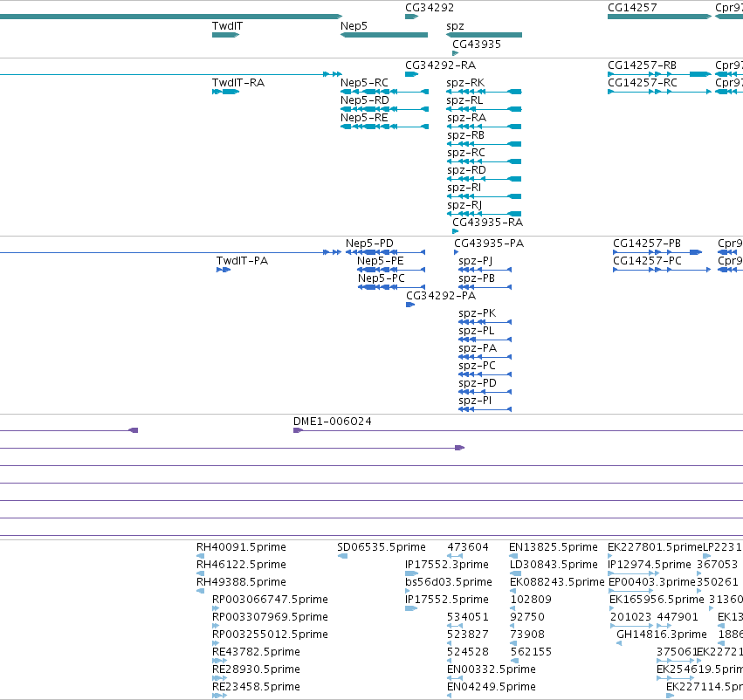Open the spz-RJ transcript label

464,205
